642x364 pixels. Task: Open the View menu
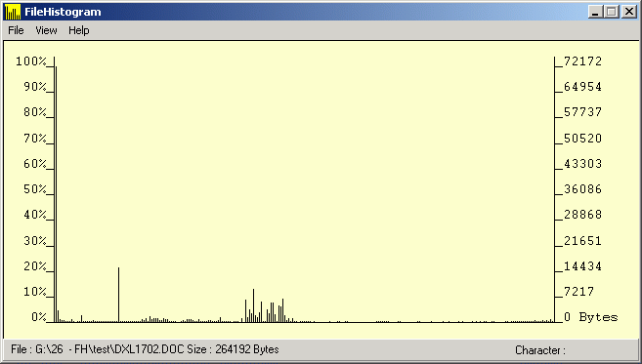tap(46, 30)
